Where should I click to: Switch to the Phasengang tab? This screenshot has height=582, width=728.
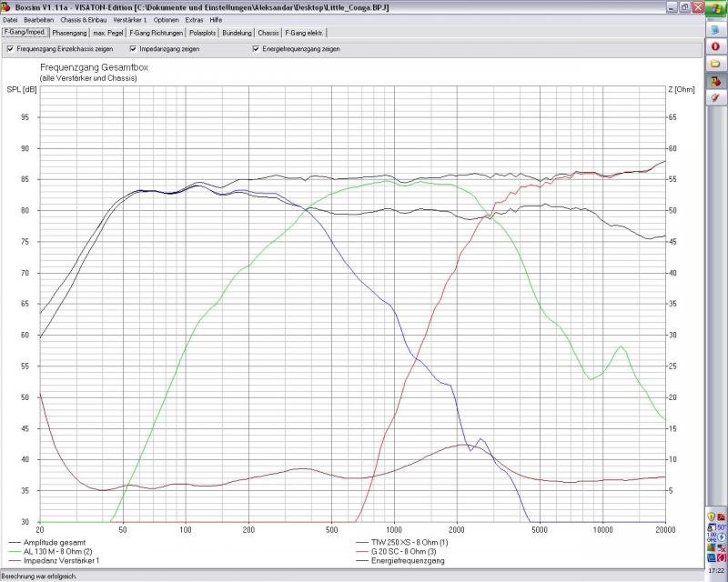tap(69, 33)
